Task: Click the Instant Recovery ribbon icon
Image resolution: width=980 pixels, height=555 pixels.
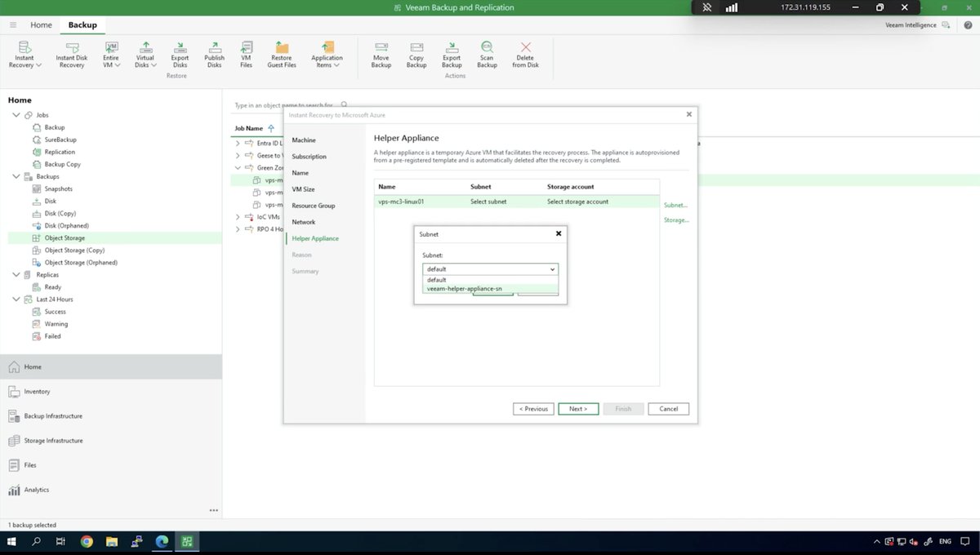Action: click(24, 54)
